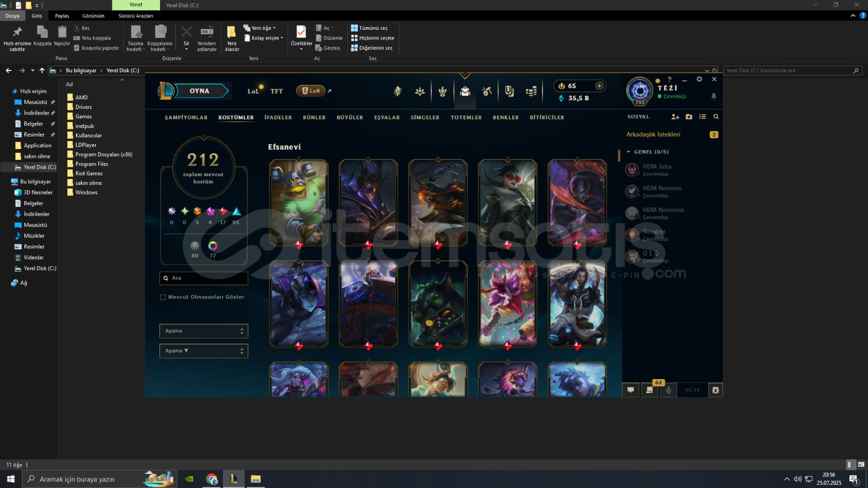
Task: Click the LoL game selector button
Action: tap(253, 91)
